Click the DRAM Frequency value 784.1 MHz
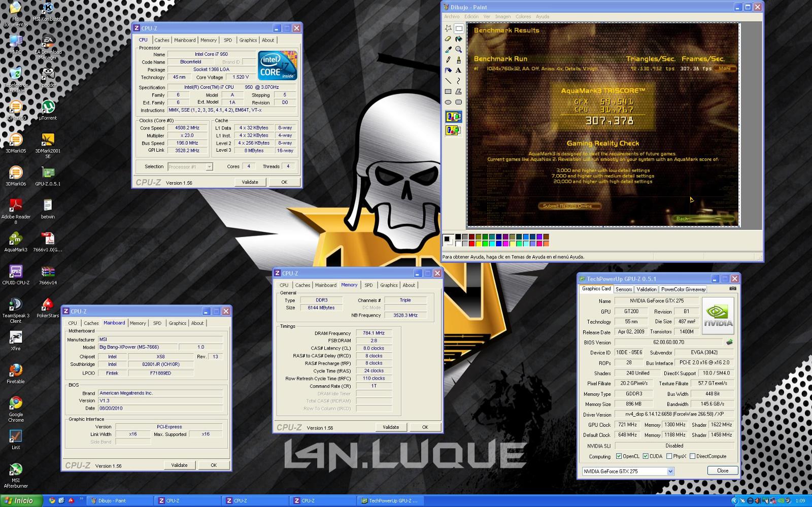The height and width of the screenshot is (507, 812). pos(374,333)
